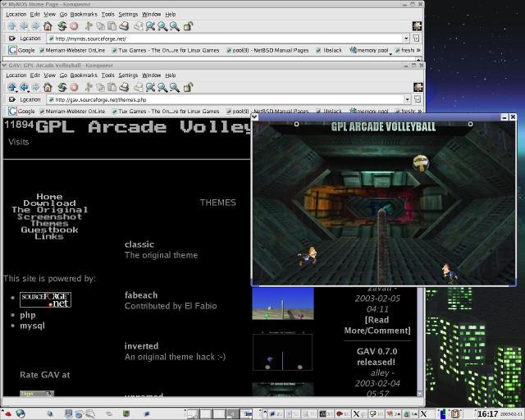Open the Settings menu in the GAV window
The height and width of the screenshot is (420, 525).
click(x=128, y=75)
